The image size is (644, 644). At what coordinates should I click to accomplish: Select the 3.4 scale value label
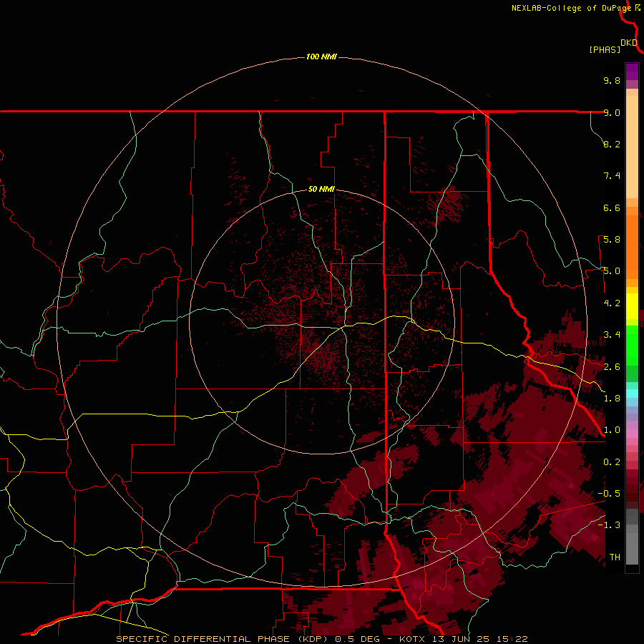click(612, 335)
